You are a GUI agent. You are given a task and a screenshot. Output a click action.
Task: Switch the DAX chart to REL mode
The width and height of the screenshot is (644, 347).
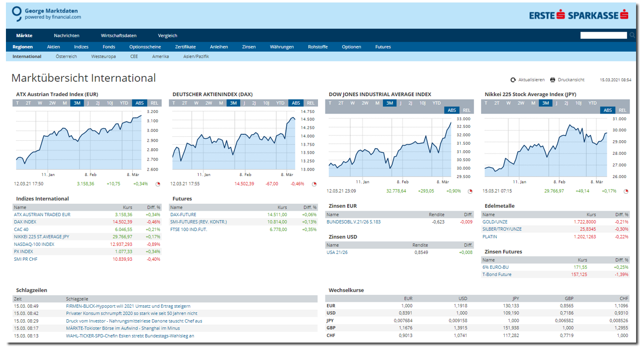pos(311,103)
